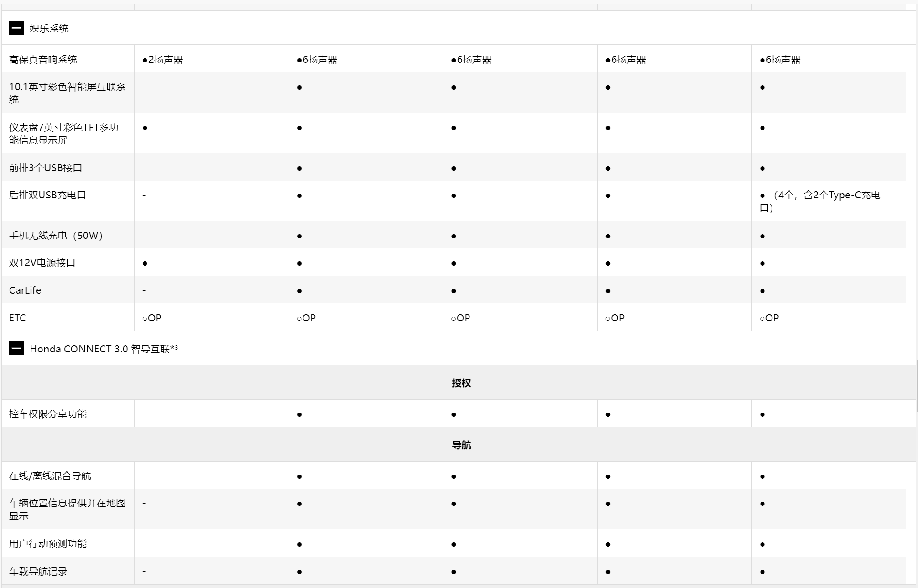Select the 导航 sub-header row
The height and width of the screenshot is (588, 918).
pos(461,445)
